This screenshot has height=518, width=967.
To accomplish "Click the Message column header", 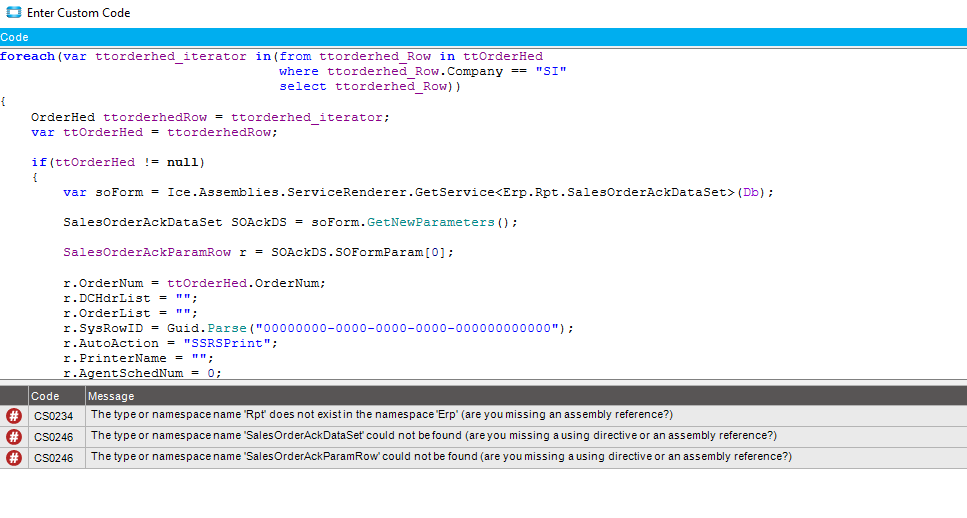I will point(526,396).
